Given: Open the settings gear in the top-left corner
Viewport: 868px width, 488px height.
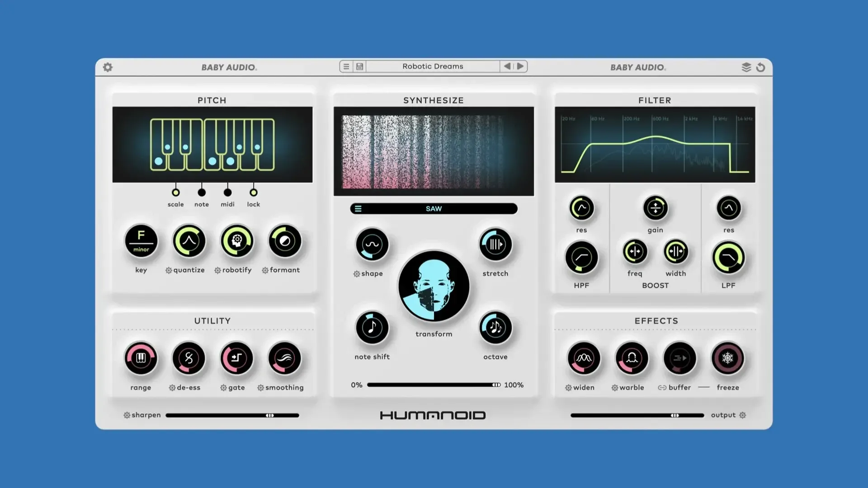Looking at the screenshot, I should pos(108,66).
